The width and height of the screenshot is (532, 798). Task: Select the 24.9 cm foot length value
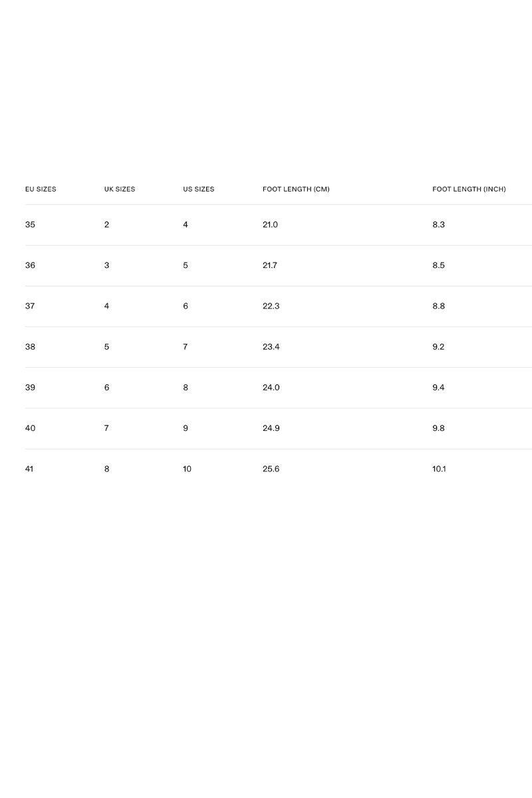tap(271, 428)
